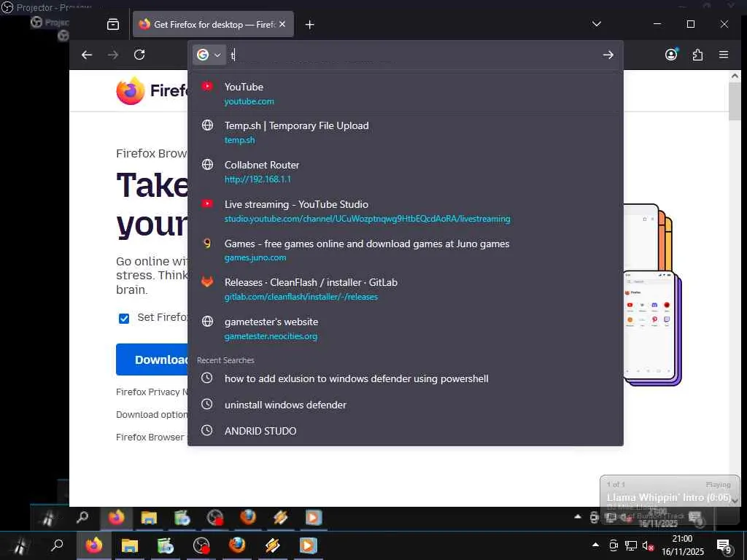Click File Explorer icon in the projected taskbar
Image resolution: width=747 pixels, height=560 pixels.
coord(149,518)
